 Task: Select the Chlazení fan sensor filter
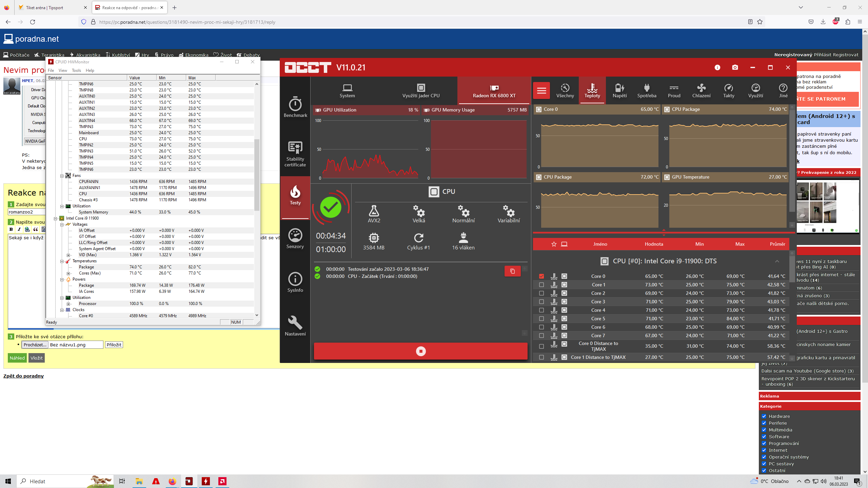click(x=701, y=90)
